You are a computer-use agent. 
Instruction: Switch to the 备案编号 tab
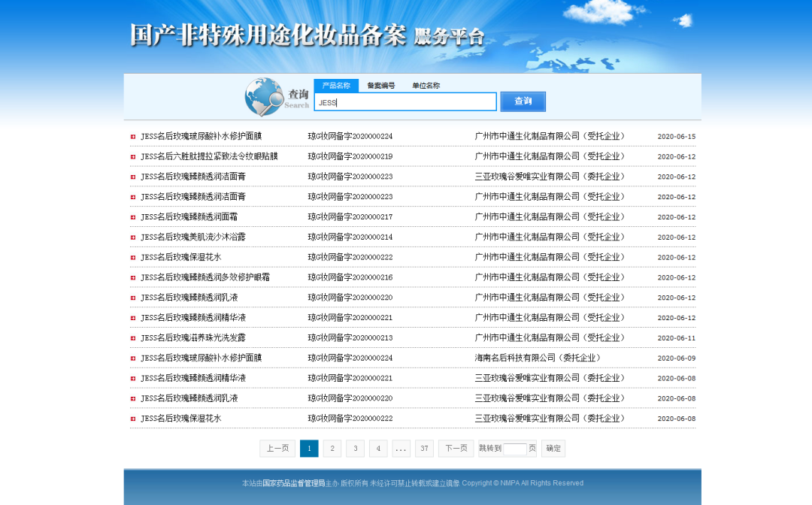380,86
